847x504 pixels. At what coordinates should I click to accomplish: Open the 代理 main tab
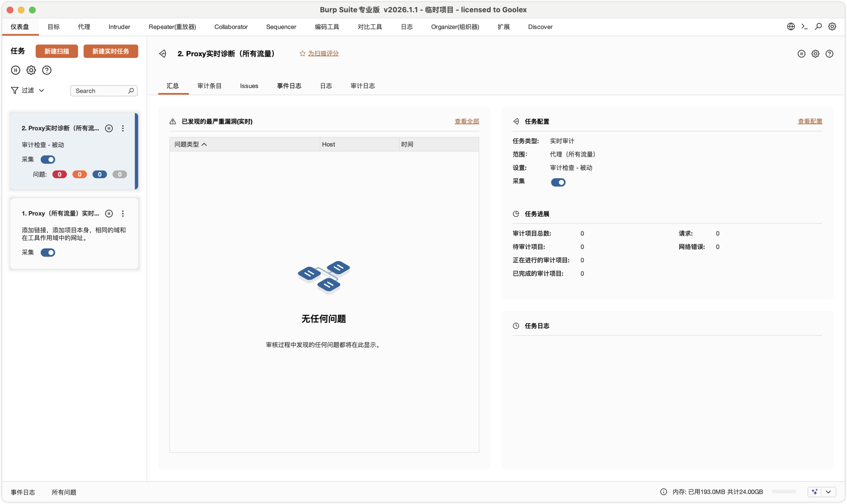coord(84,27)
